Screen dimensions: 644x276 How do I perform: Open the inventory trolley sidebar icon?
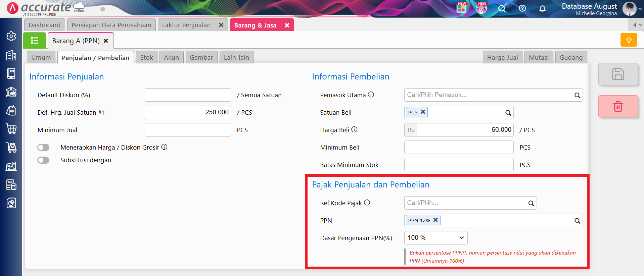click(x=11, y=147)
